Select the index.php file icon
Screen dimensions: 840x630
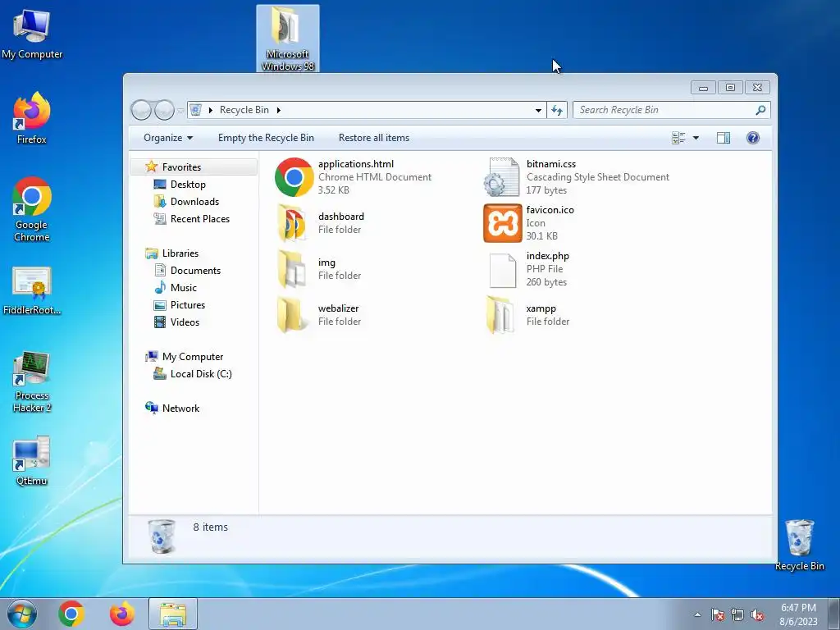point(503,269)
